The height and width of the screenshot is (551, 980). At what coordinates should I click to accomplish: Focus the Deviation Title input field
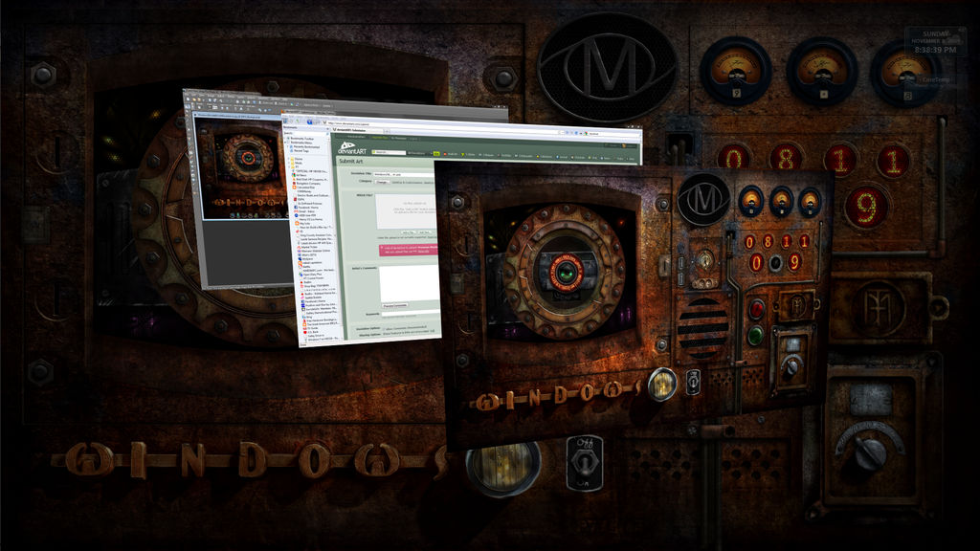404,174
